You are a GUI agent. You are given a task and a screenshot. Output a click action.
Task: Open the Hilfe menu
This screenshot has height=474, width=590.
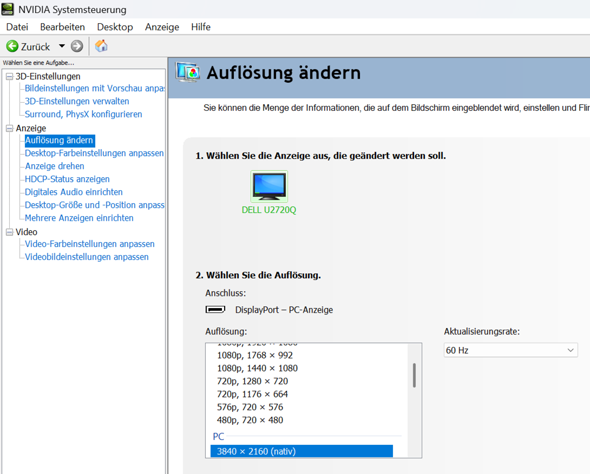[x=201, y=27]
